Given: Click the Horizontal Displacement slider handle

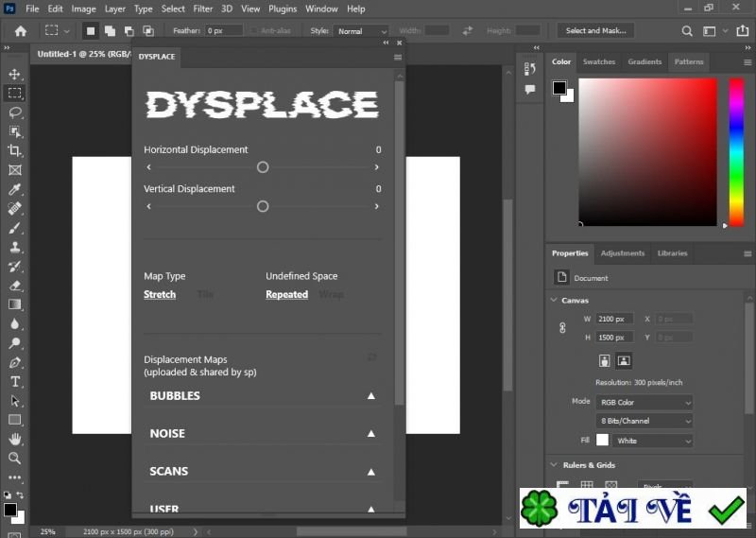Looking at the screenshot, I should click(263, 167).
